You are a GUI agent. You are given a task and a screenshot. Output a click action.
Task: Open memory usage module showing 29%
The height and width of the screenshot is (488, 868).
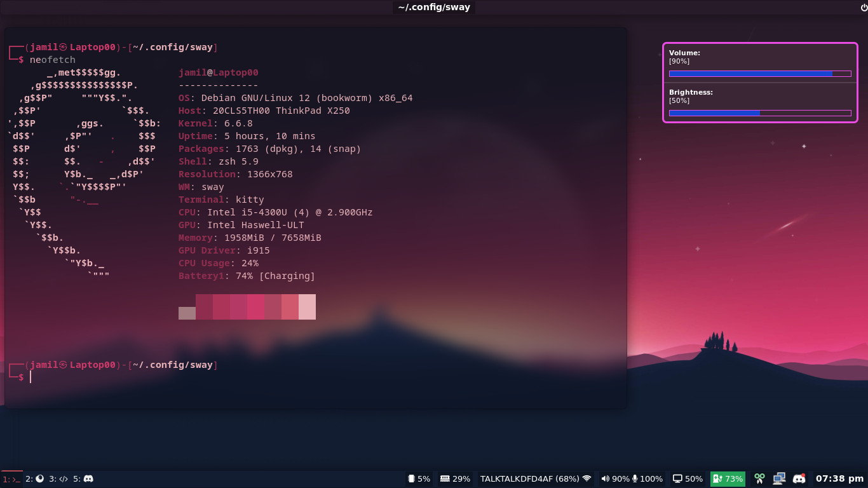click(x=455, y=479)
